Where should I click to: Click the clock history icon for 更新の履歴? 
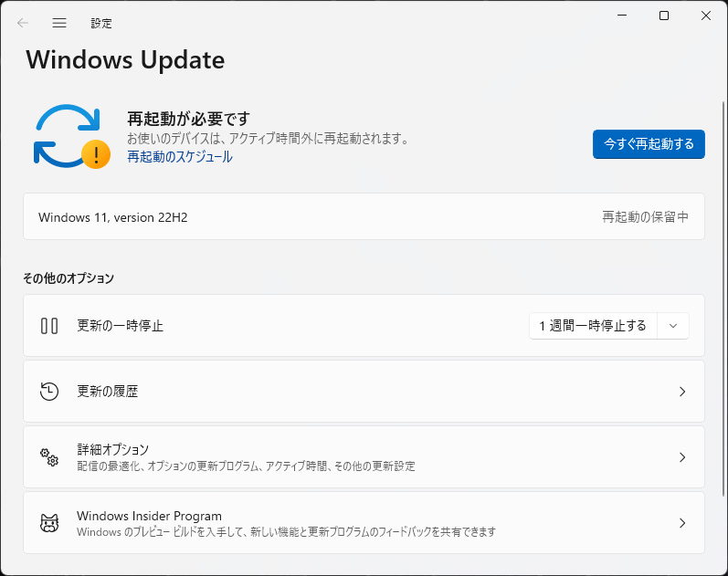pos(49,392)
